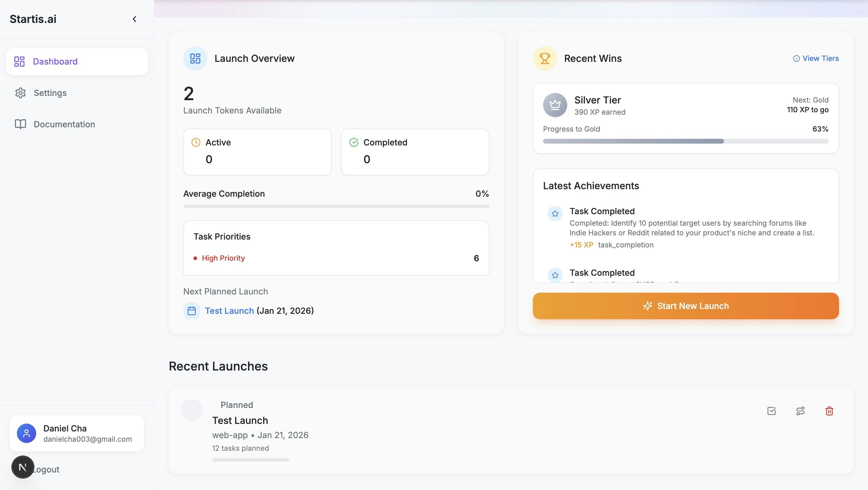Click the crown icon on Silver Tier card
This screenshot has width=868, height=490.
[x=555, y=105]
